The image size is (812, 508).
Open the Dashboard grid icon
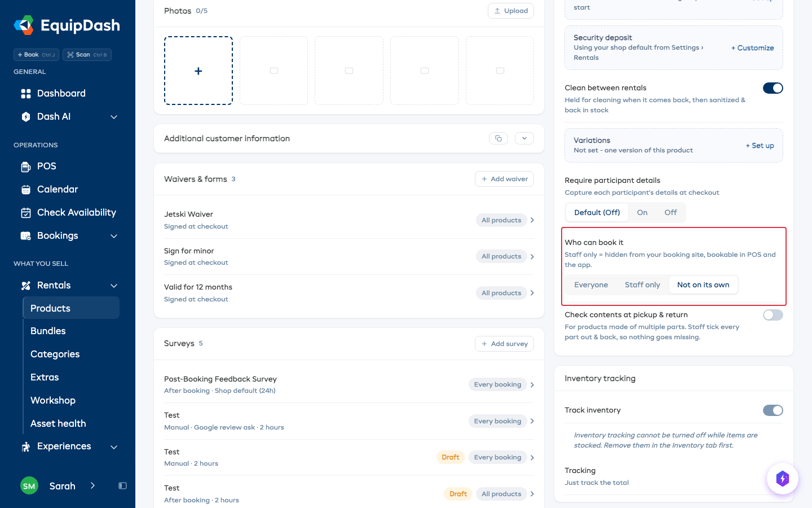pos(26,94)
